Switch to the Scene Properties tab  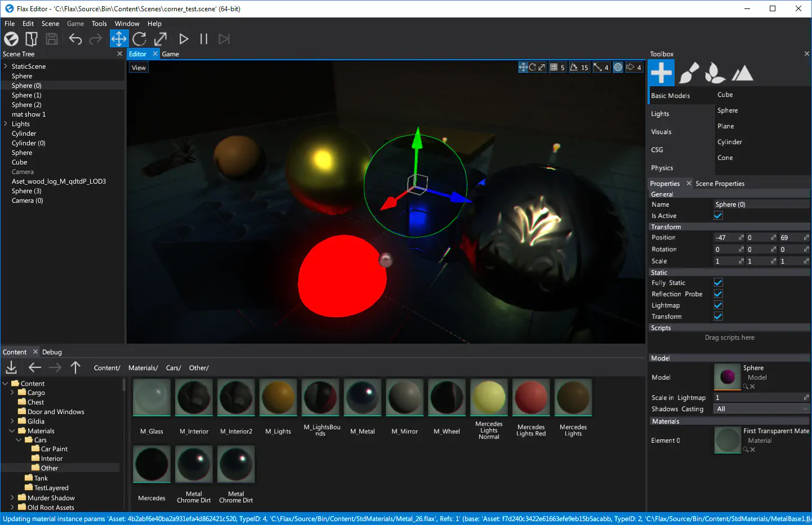point(720,184)
